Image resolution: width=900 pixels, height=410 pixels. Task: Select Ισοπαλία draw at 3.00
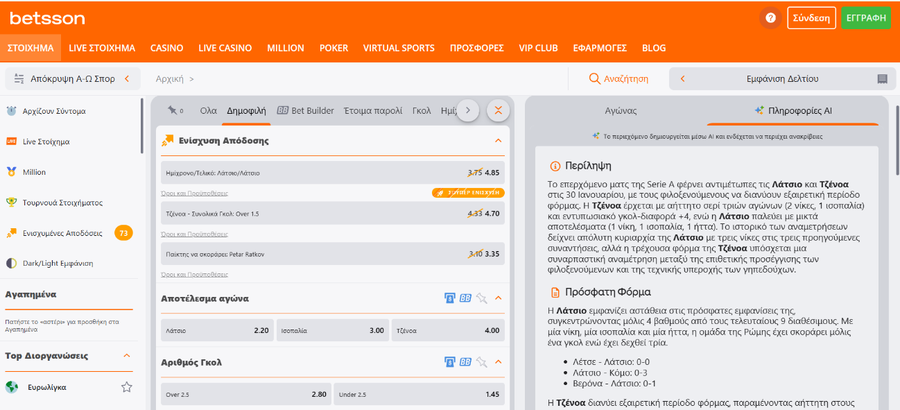click(333, 331)
